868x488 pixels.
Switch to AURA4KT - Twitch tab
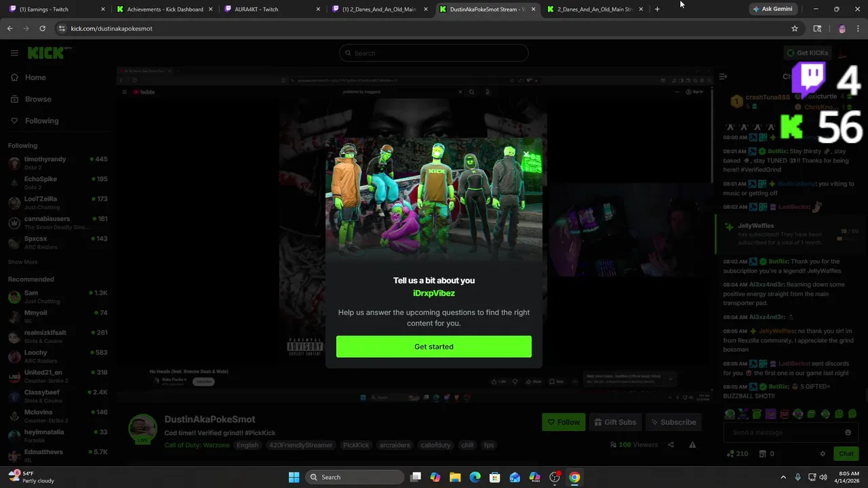click(271, 9)
